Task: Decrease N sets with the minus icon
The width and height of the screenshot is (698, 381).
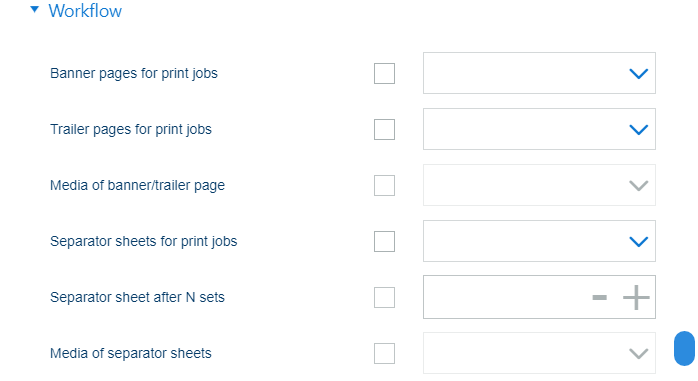Action: pos(600,297)
